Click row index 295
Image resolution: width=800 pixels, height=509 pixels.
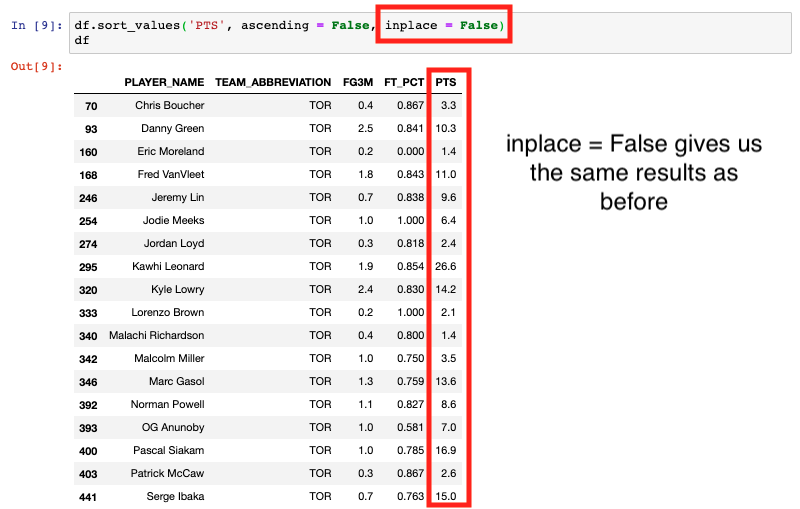pyautogui.click(x=88, y=267)
